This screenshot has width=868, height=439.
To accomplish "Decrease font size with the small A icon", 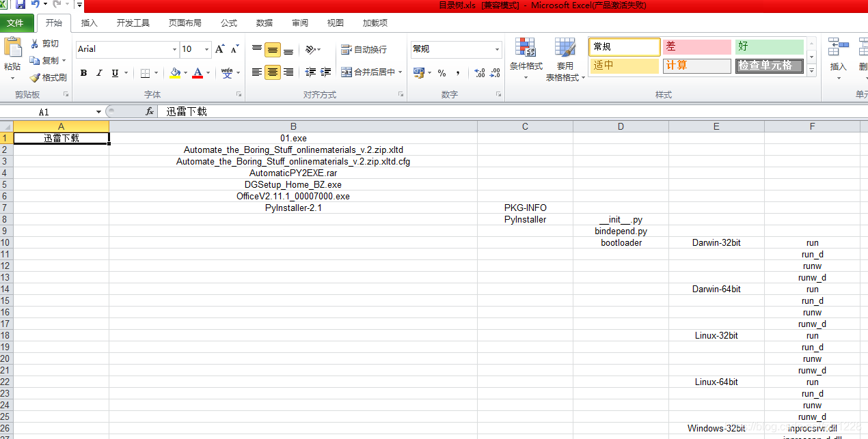I will pyautogui.click(x=234, y=49).
